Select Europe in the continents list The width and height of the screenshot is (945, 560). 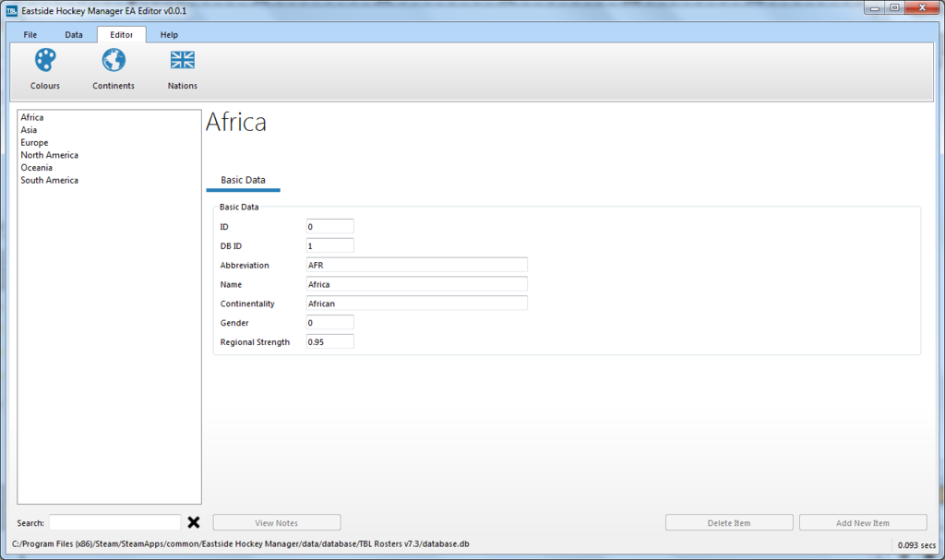tap(34, 143)
